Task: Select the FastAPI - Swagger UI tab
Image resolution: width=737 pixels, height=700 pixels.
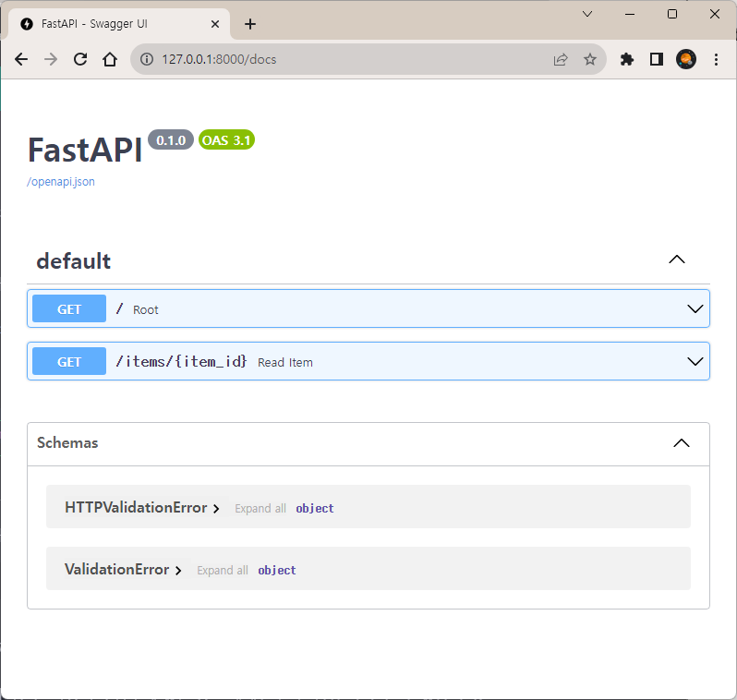Action: tap(120, 24)
